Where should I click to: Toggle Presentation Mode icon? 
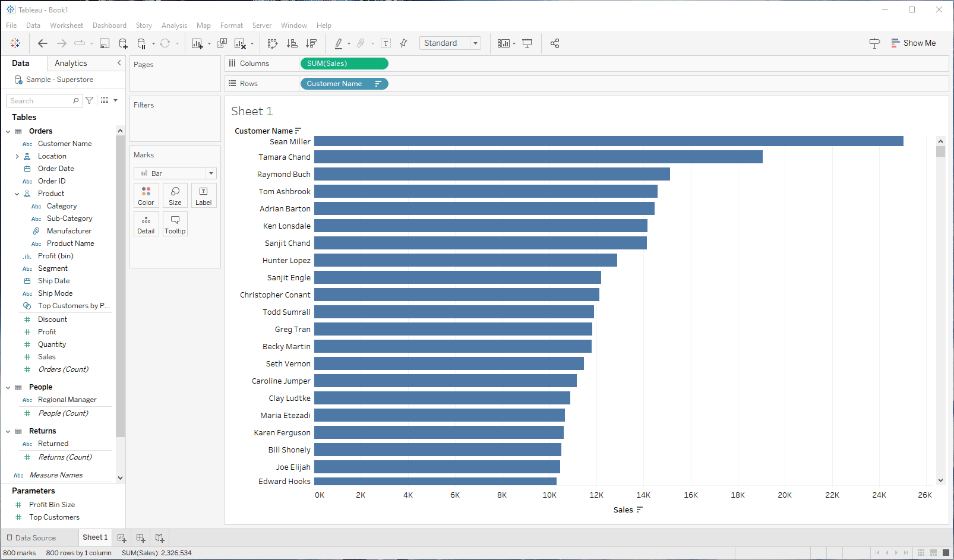527,43
